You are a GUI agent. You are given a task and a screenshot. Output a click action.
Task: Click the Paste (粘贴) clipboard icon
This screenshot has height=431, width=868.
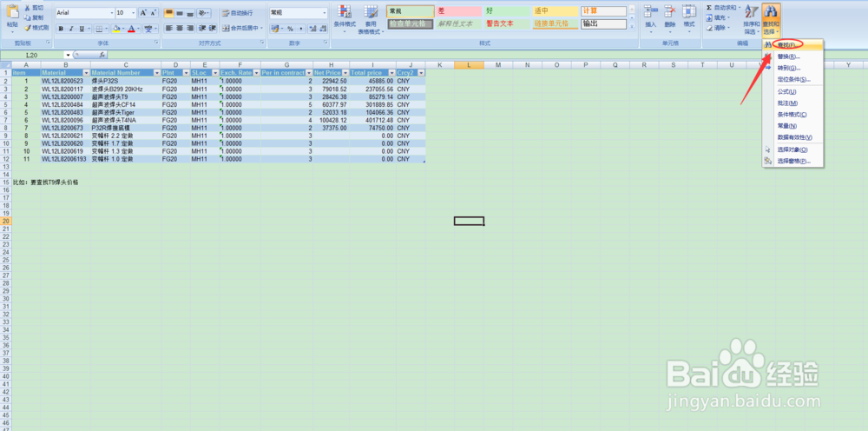tap(11, 12)
